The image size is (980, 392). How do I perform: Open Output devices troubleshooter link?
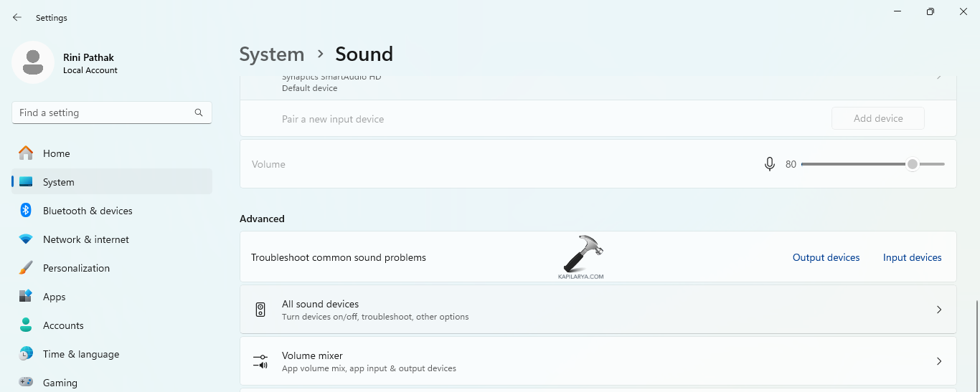pos(826,257)
